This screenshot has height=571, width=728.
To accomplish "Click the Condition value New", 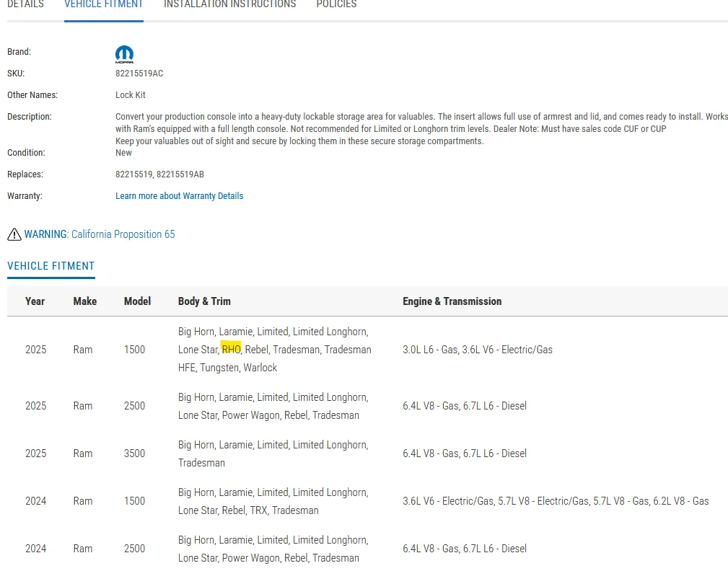I will point(123,153).
